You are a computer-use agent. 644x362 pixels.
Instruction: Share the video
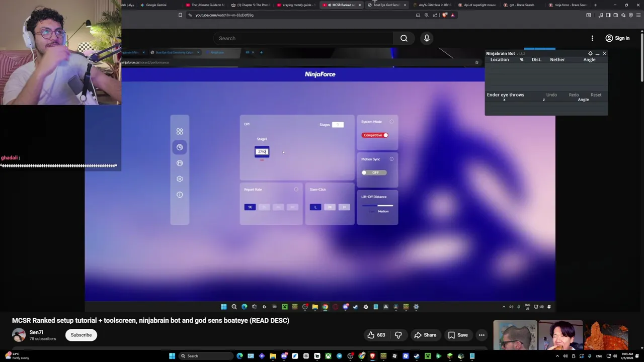pos(425,335)
